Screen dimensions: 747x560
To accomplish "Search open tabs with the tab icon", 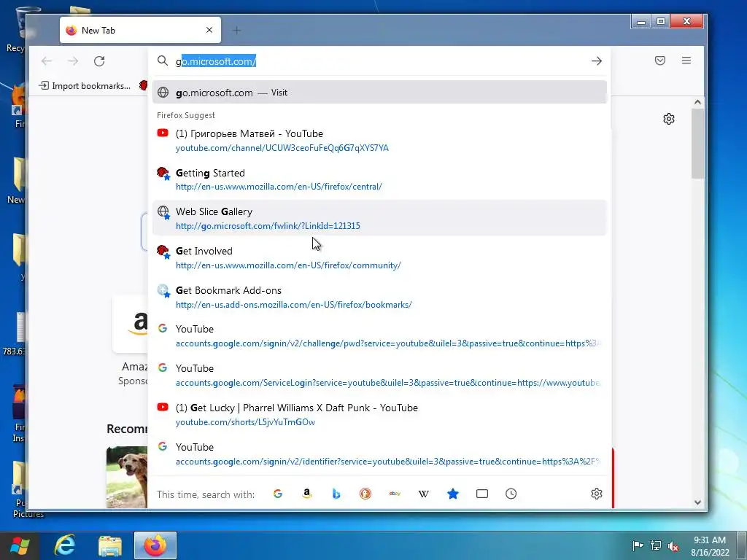I will 482,494.
